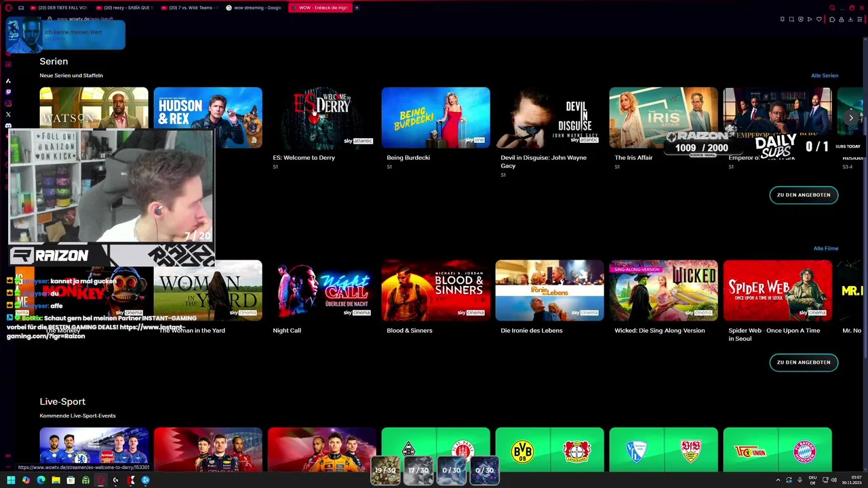Screen dimensions: 868x488
Task: Open the Watson series thumbnail
Action: point(94,108)
